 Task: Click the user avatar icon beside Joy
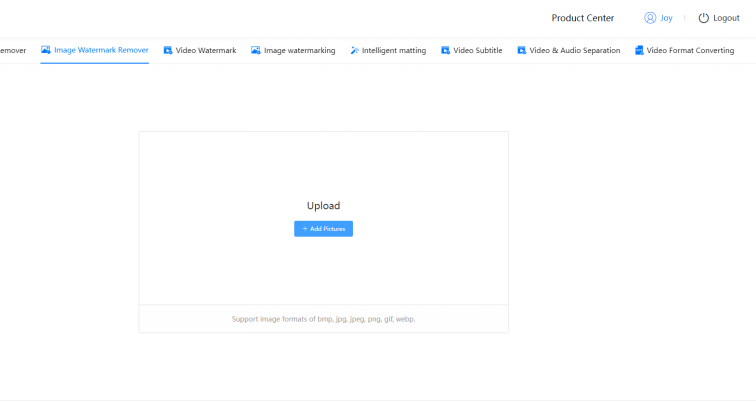tap(650, 18)
